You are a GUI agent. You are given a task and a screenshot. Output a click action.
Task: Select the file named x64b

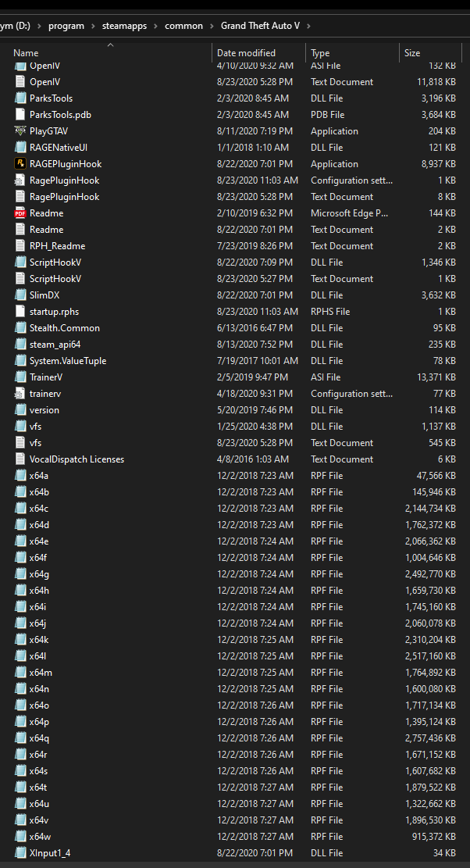pyautogui.click(x=39, y=492)
